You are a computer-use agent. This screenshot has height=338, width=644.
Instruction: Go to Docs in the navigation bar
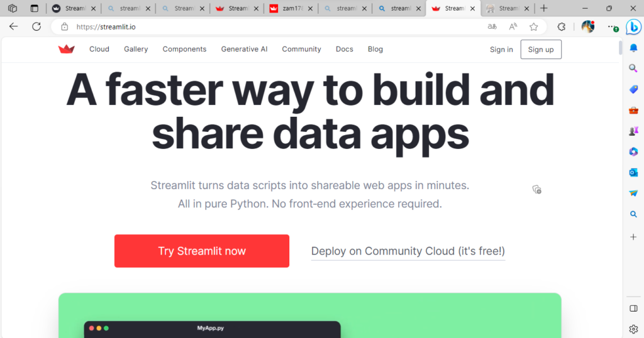(344, 49)
